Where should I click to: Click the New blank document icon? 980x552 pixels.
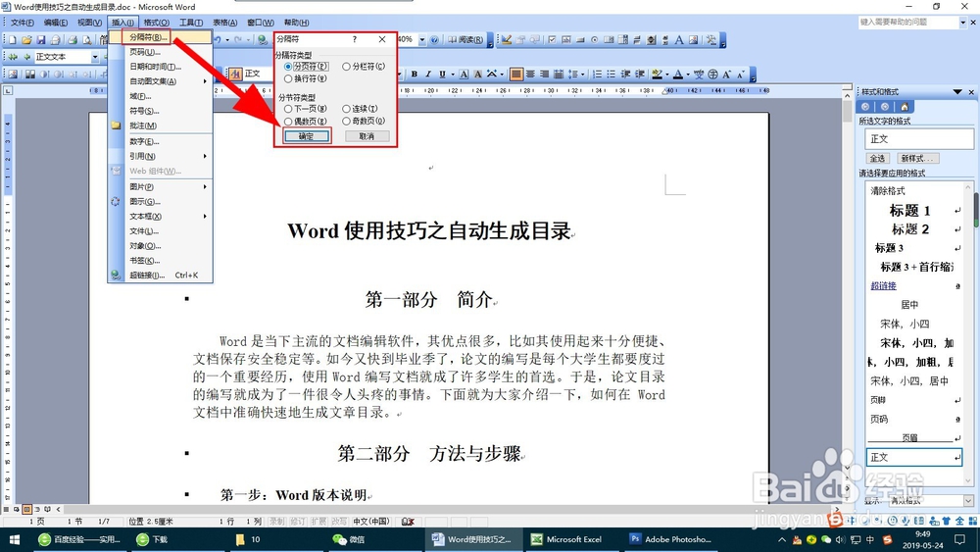click(x=12, y=40)
